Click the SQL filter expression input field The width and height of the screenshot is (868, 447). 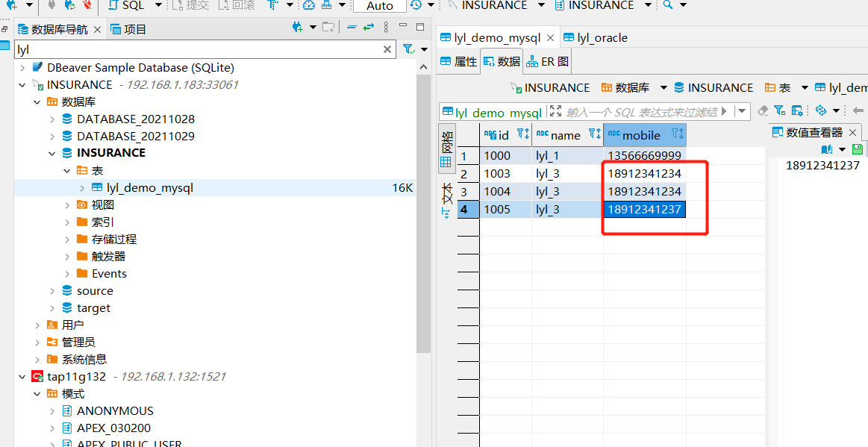642,112
